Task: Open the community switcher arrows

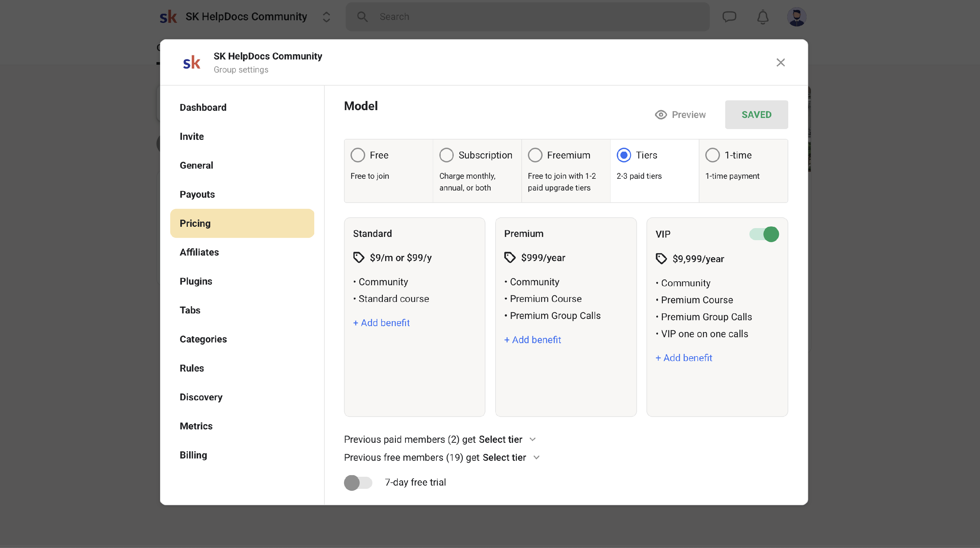Action: tap(326, 17)
